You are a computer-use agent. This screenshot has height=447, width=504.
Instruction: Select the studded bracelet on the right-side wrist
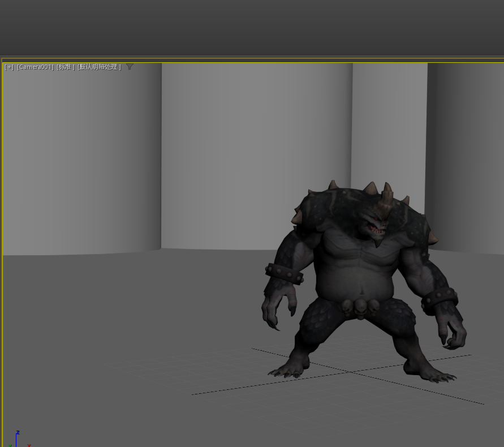click(x=440, y=298)
